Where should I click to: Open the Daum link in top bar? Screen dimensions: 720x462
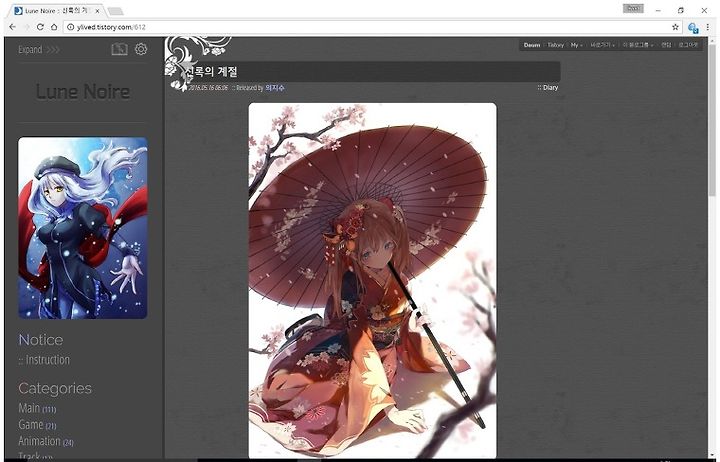coord(532,45)
